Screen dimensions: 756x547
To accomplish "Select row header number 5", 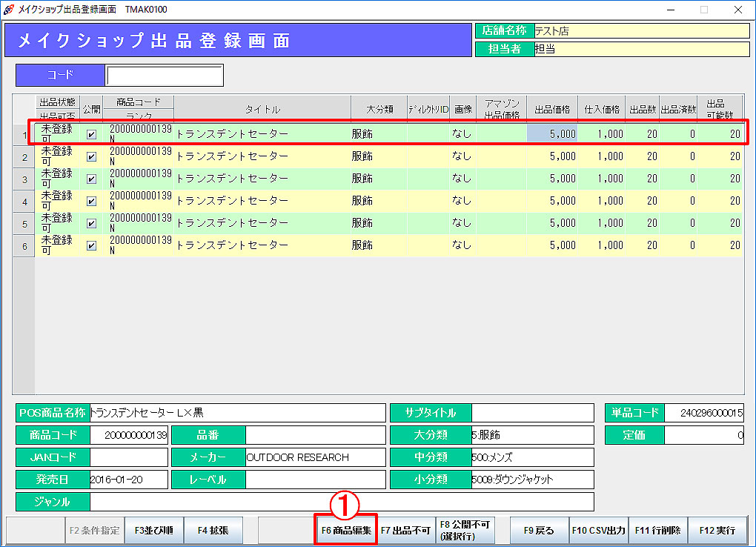I will tap(24, 224).
